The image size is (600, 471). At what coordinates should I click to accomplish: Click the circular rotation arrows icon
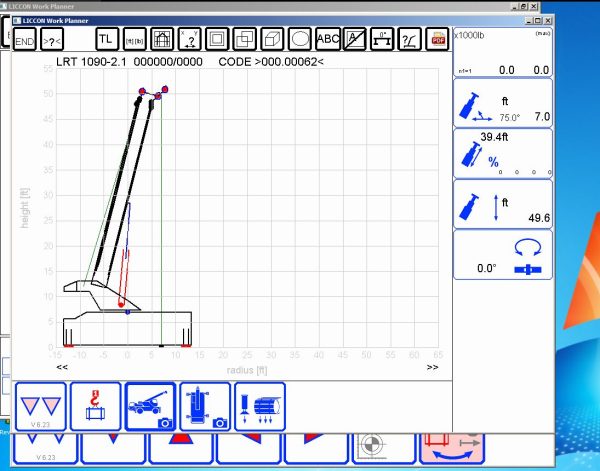click(528, 248)
